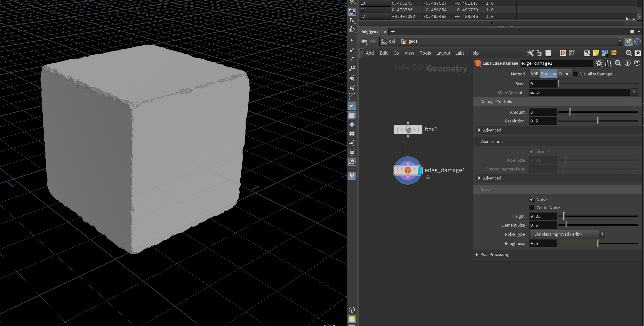Open the network display options eye icon
This screenshot has width=644, height=326.
[638, 53]
